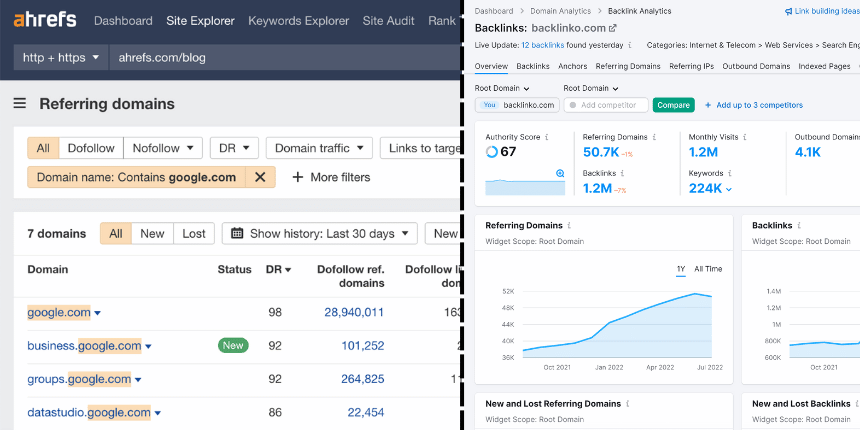
Task: Select the All domains status toggle
Action: point(116,233)
